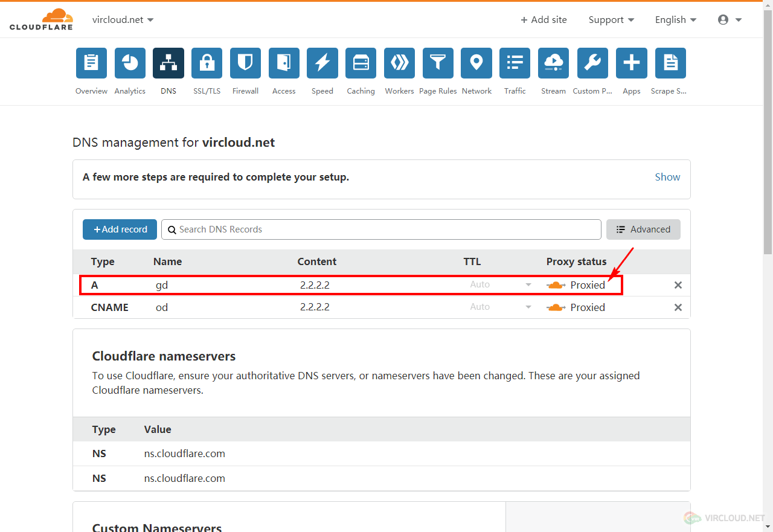Click the Add site link
This screenshot has height=532, width=773.
pos(544,20)
